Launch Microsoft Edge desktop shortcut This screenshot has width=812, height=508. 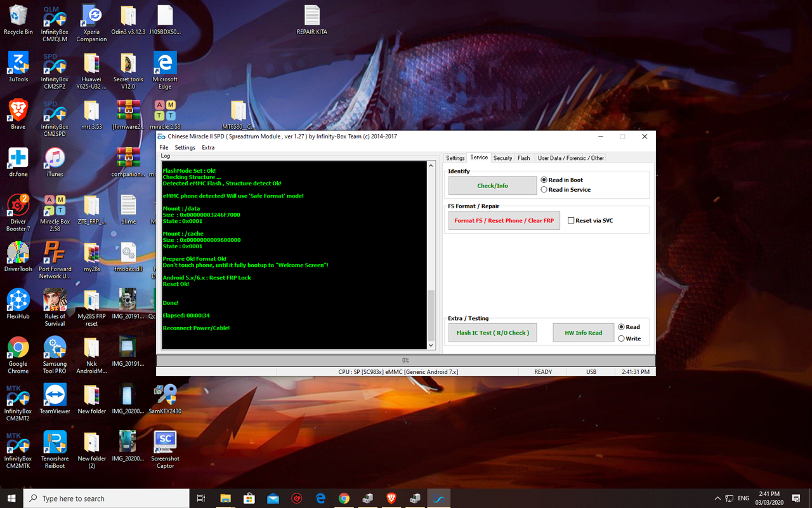[165, 71]
